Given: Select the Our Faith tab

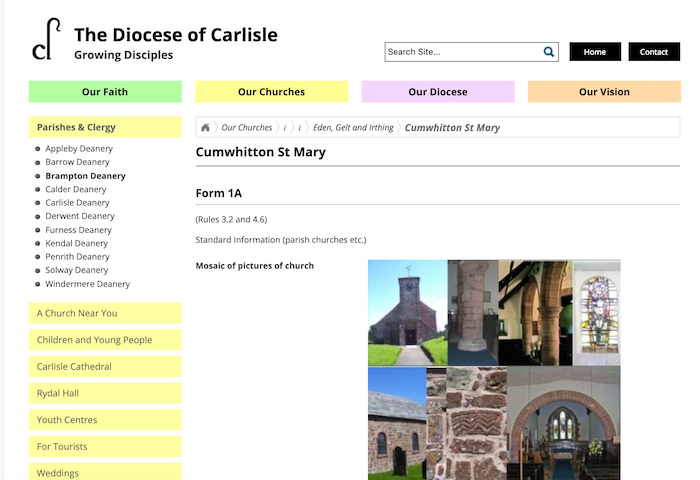Looking at the screenshot, I should [x=105, y=92].
